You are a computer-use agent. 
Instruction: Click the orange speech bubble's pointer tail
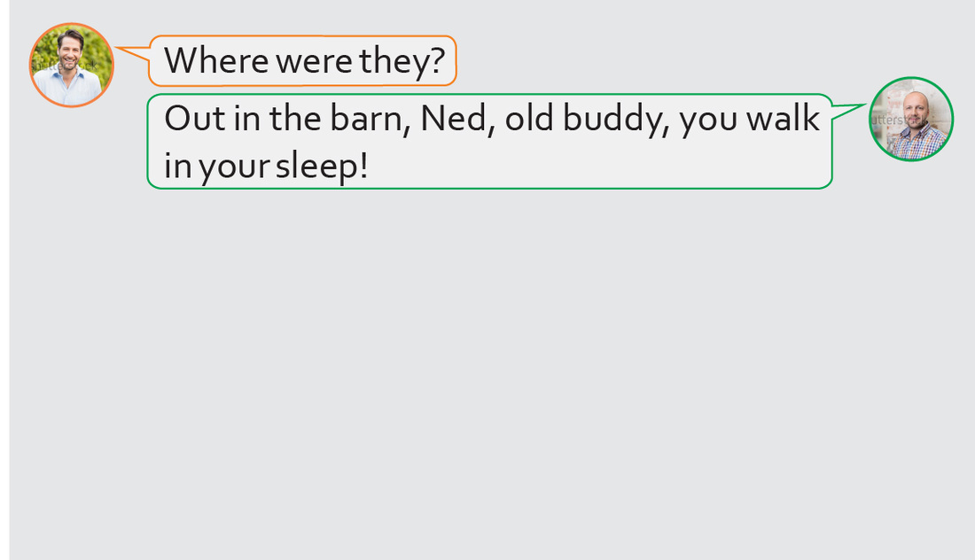[133, 55]
